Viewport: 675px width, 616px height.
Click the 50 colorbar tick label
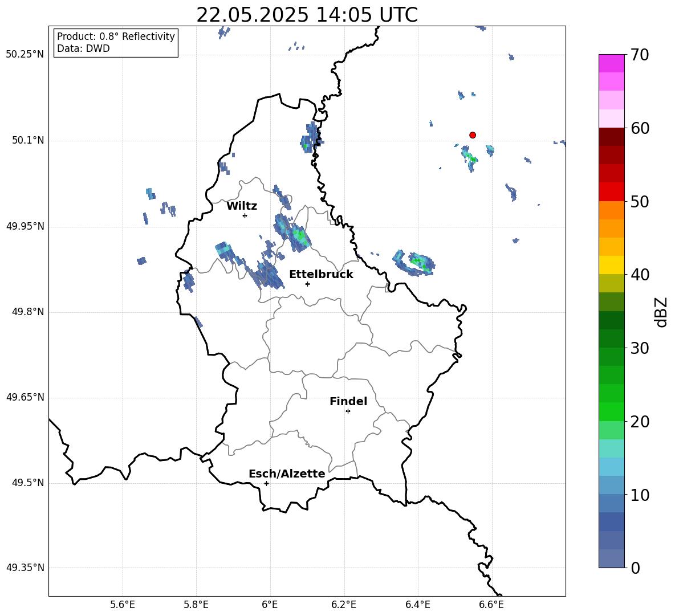click(640, 201)
